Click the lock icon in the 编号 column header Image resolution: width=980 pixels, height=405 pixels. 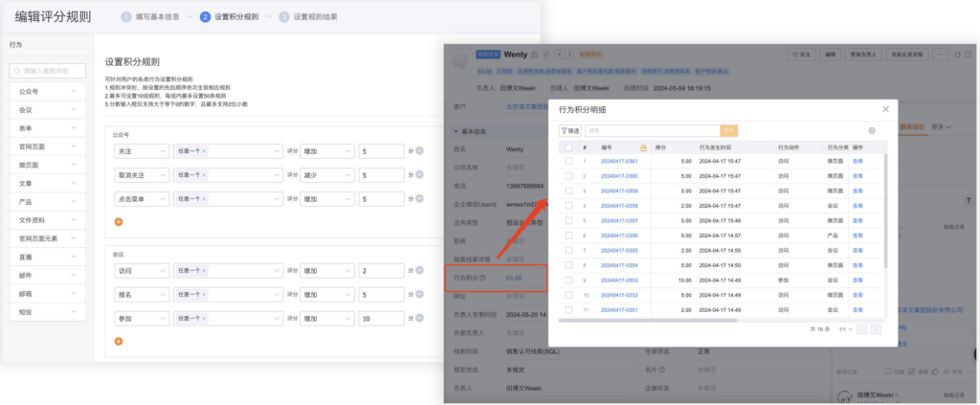643,147
